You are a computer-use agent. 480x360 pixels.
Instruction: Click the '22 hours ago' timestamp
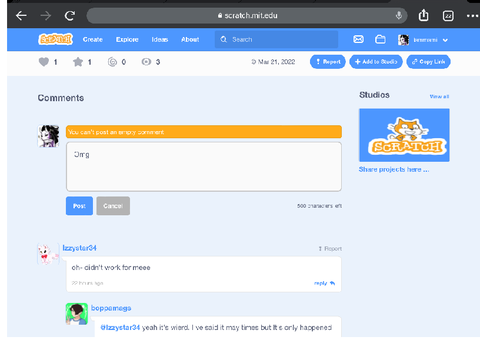pyautogui.click(x=87, y=283)
